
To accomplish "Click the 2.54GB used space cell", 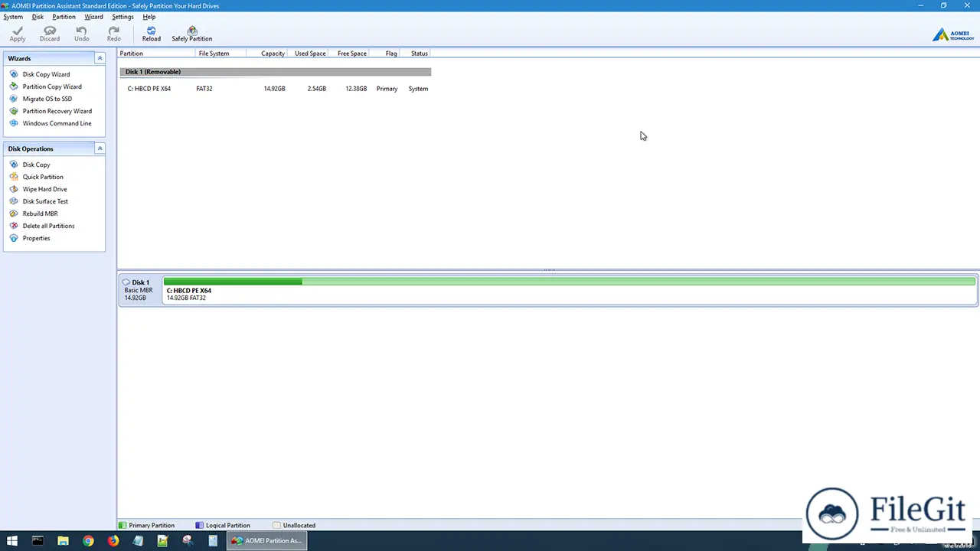I will coord(316,89).
